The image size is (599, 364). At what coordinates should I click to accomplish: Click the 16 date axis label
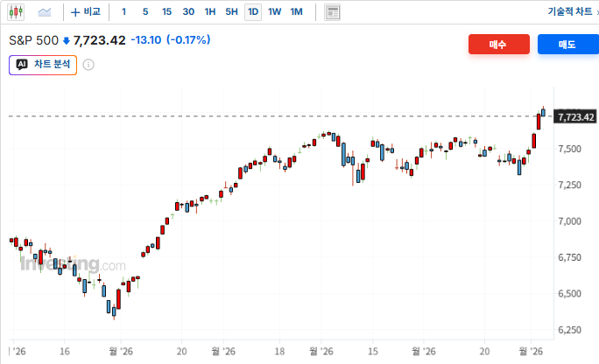(65, 352)
